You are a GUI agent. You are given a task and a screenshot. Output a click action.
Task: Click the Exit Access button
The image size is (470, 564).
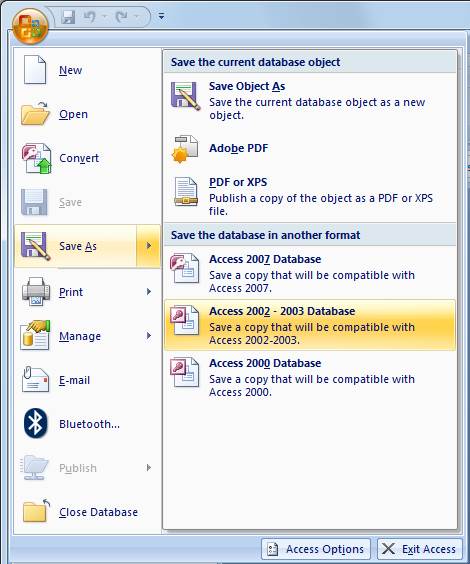419,549
